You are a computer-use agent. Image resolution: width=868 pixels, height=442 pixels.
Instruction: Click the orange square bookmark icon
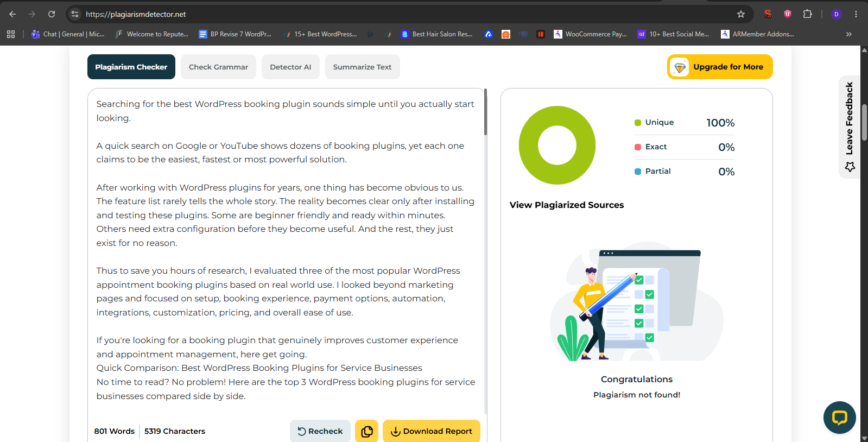click(x=506, y=34)
